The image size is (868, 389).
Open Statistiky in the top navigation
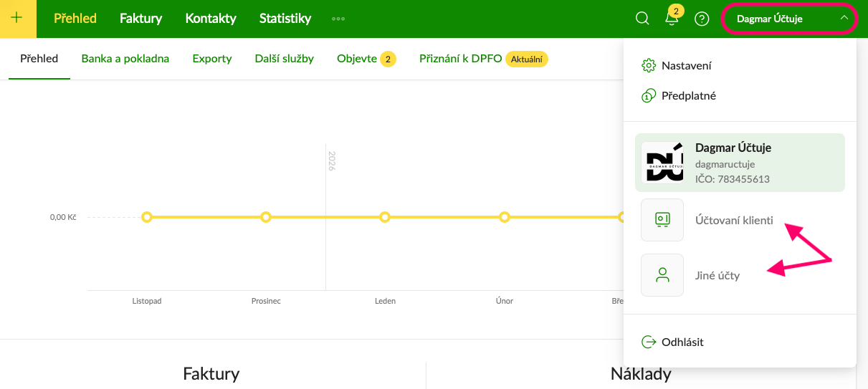click(x=285, y=19)
